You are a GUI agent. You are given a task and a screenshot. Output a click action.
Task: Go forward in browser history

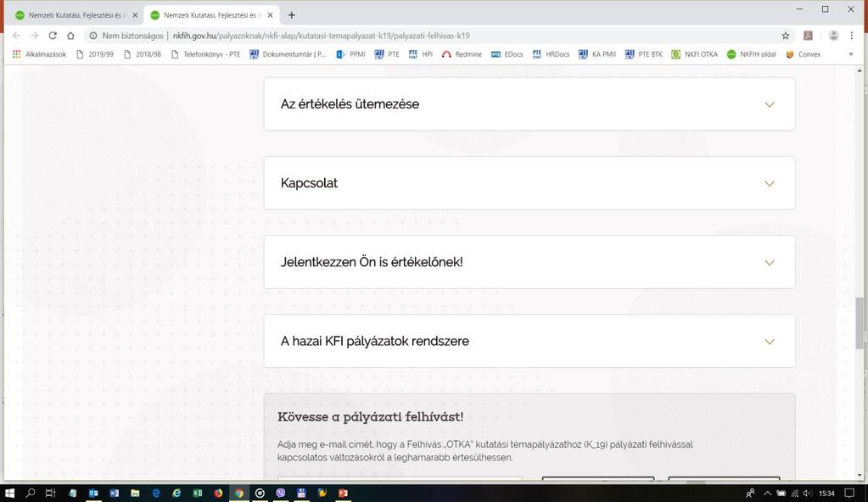click(x=34, y=36)
